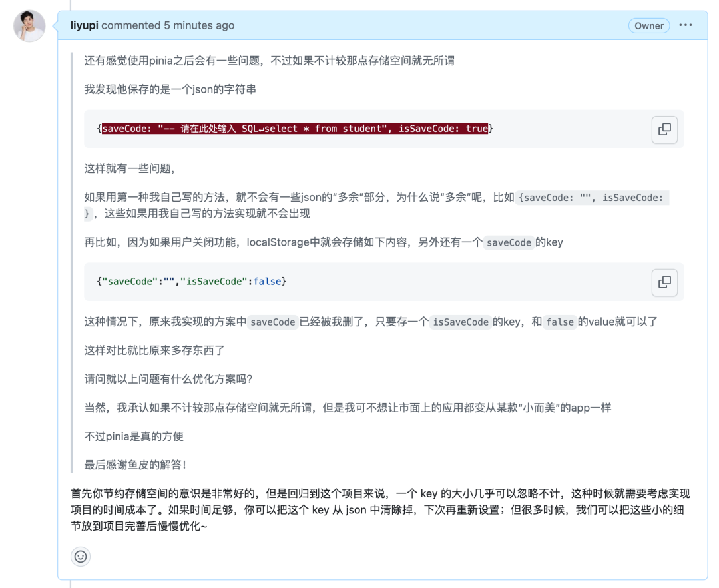This screenshot has height=588, width=719.
Task: Click the quoted line "最后感谢鱼皮的解答!"
Action: point(135,465)
